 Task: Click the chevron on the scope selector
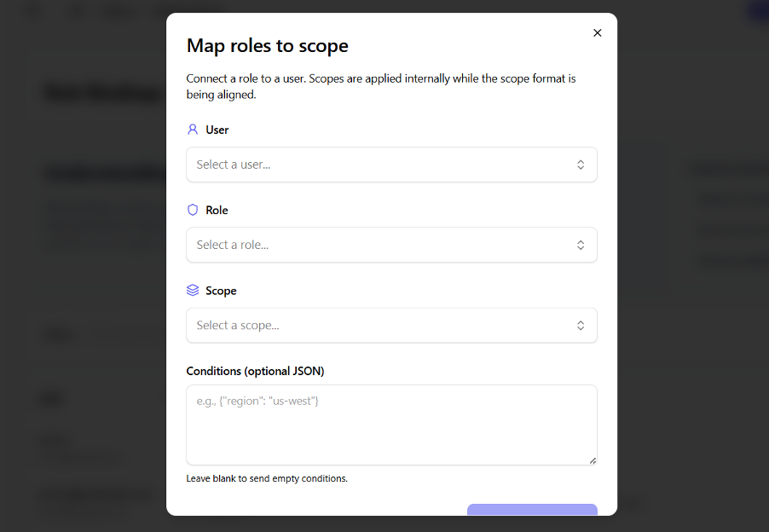point(581,325)
